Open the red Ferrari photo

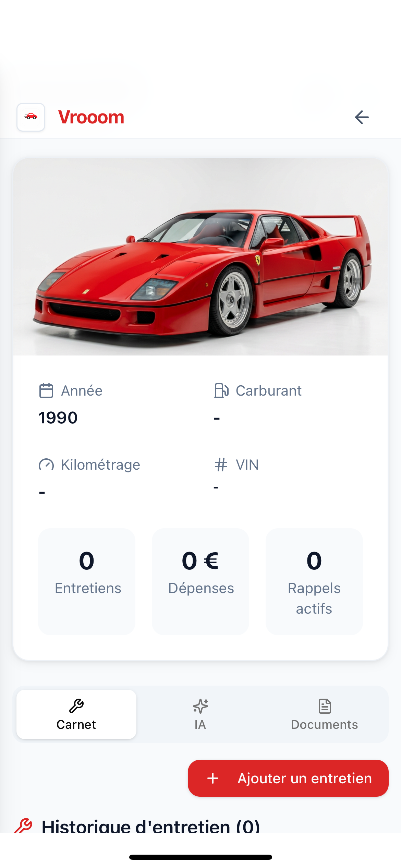(x=200, y=256)
